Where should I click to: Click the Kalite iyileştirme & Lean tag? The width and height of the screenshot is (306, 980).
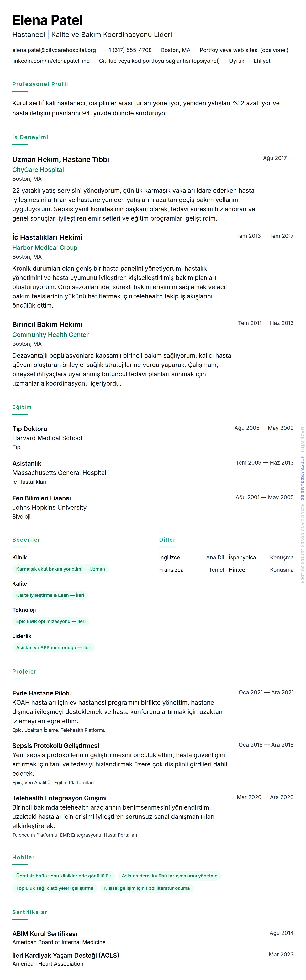pos(50,595)
